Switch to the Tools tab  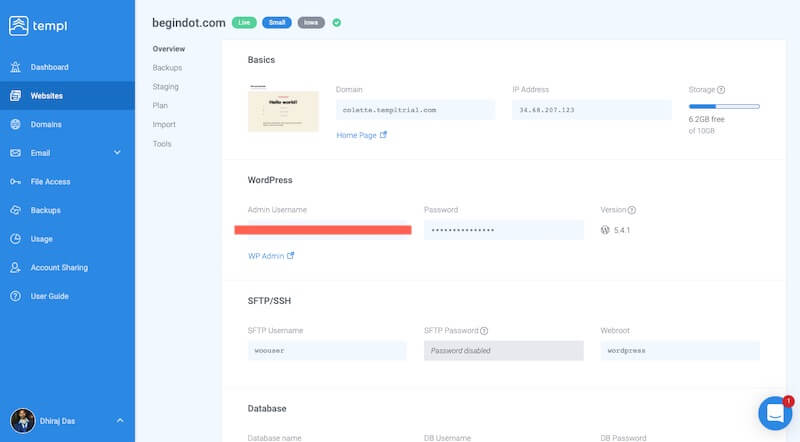click(x=162, y=144)
